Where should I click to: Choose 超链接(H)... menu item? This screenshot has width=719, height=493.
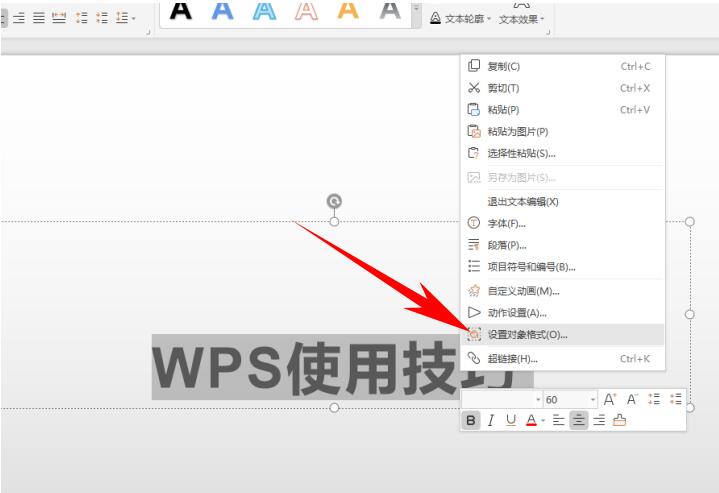tap(563, 359)
